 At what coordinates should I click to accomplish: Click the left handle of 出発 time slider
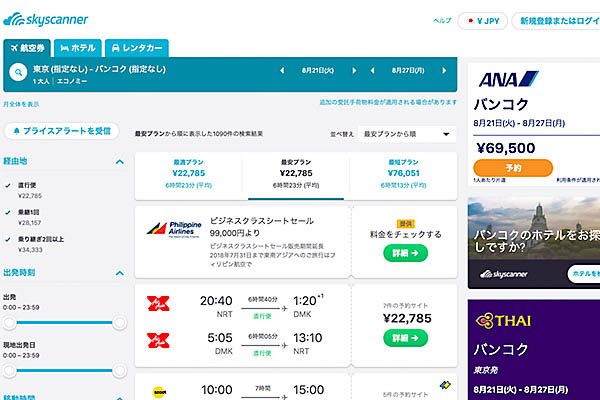pos(10,323)
